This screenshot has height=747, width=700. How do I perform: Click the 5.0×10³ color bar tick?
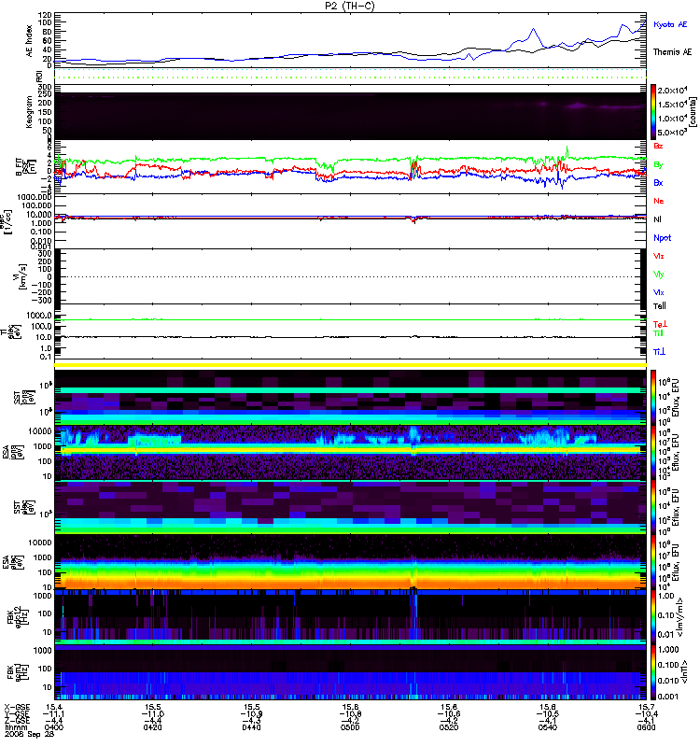tap(672, 133)
